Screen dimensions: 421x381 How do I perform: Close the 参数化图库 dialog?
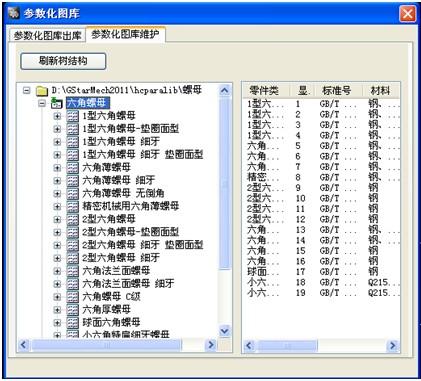(x=407, y=14)
